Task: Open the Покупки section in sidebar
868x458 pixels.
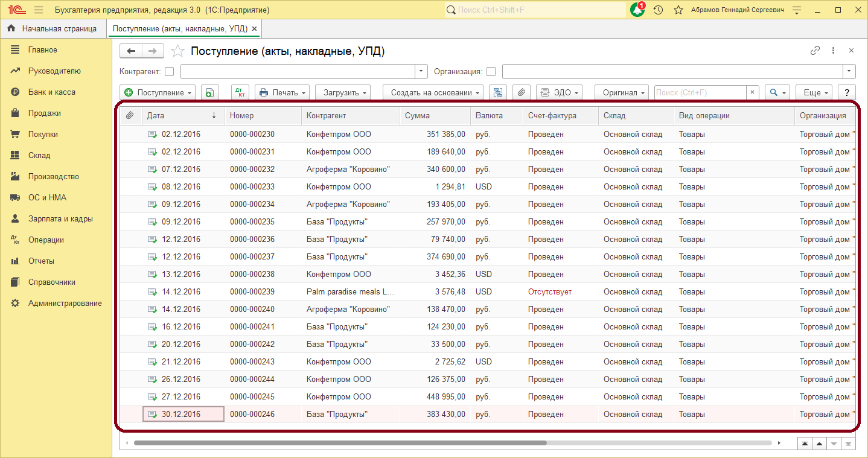Action: click(x=43, y=135)
